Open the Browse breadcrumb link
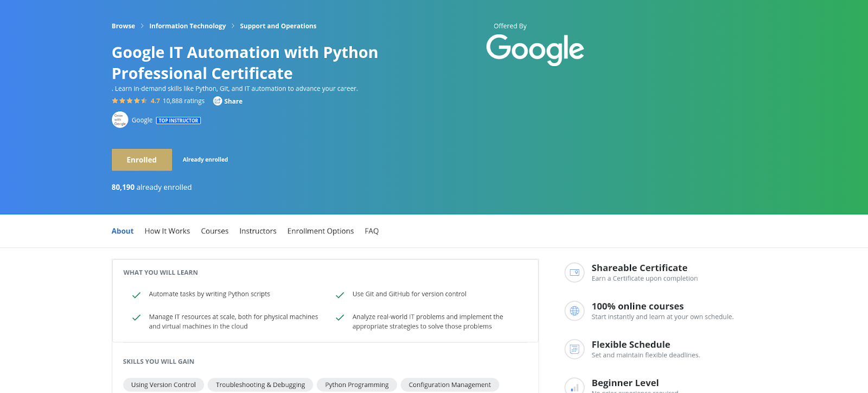 pyautogui.click(x=123, y=26)
